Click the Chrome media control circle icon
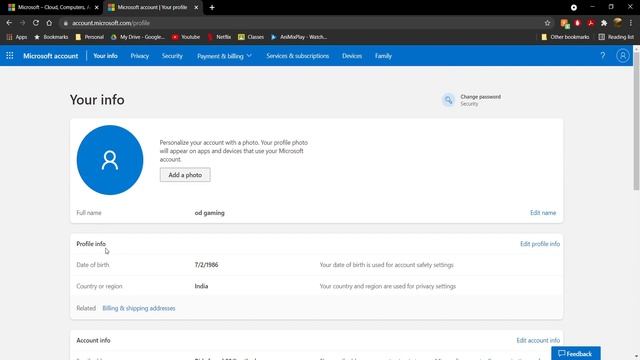This screenshot has width=640, height=360. click(573, 7)
